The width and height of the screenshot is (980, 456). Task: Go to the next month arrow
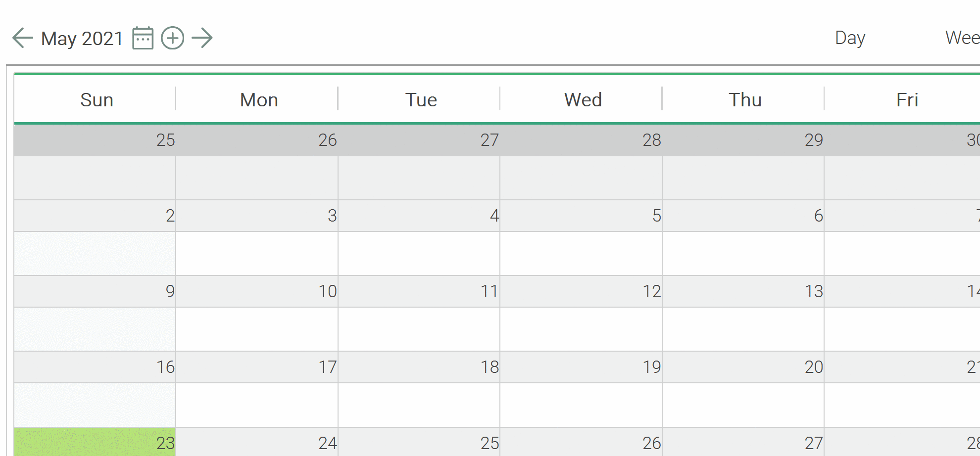tap(202, 38)
